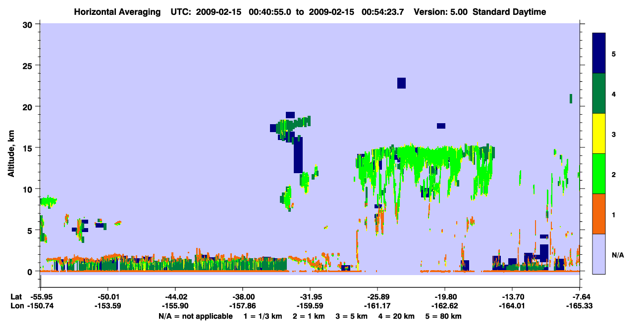Click the latitude value -31.95
The height and width of the screenshot is (330, 644).
tap(310, 296)
